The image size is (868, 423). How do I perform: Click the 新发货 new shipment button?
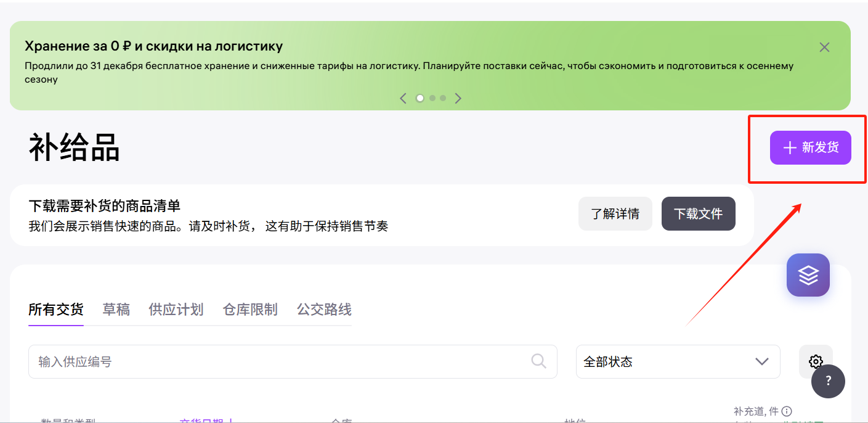[x=810, y=148]
